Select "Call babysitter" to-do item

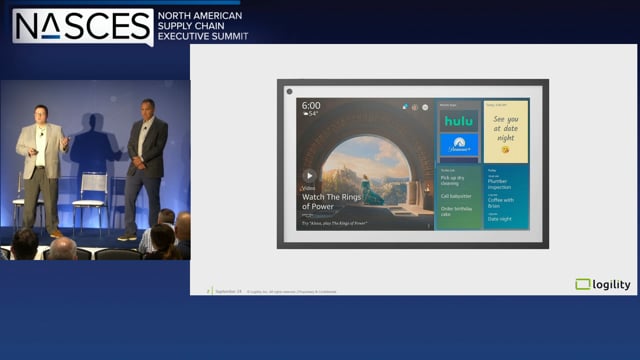pyautogui.click(x=456, y=196)
